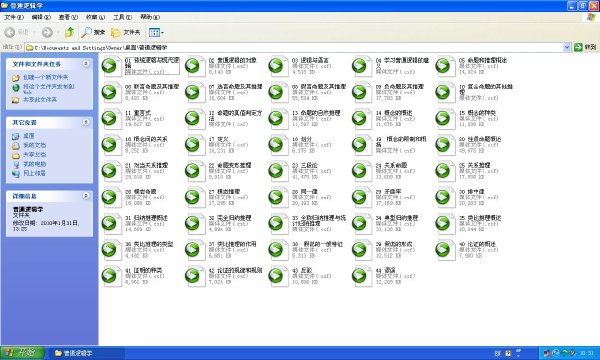This screenshot has width=600, height=360.
Task: Open the Views dropdown in toolbar
Action: (156, 33)
